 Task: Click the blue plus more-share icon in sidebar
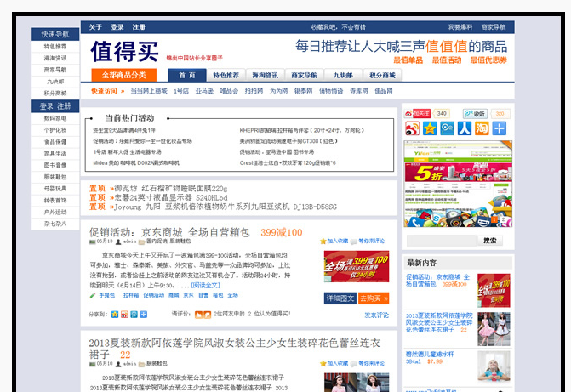click(x=500, y=128)
